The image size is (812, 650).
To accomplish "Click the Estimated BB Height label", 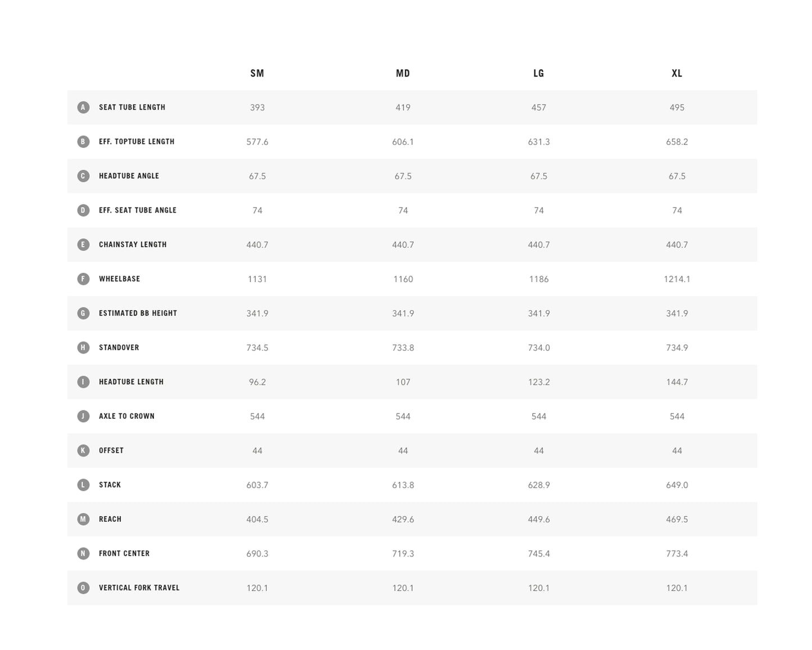I will 138,313.
